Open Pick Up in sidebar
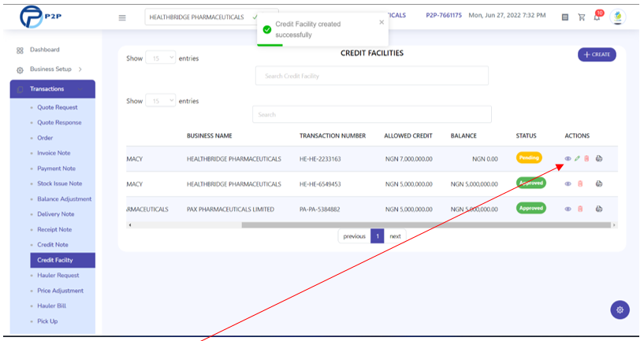 [x=47, y=321]
